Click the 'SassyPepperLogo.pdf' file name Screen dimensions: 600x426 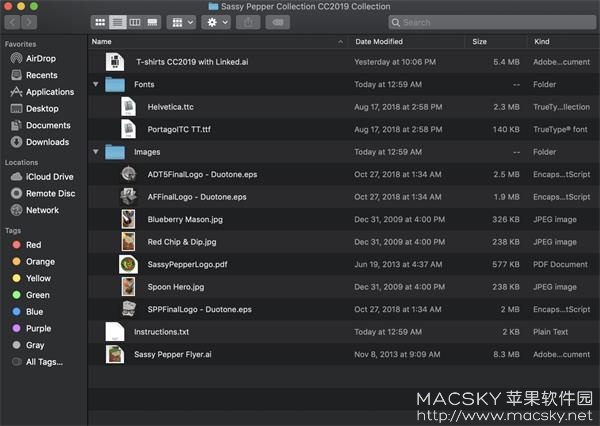(188, 264)
